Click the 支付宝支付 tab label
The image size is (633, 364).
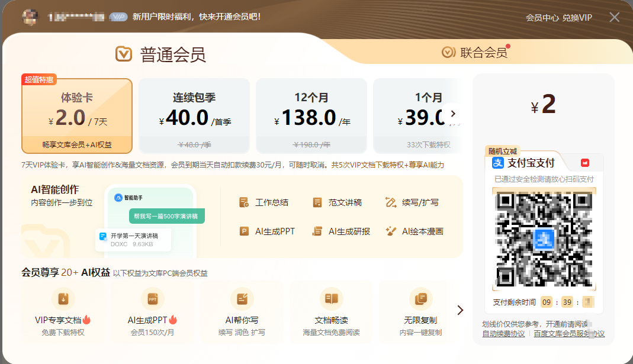click(x=531, y=163)
